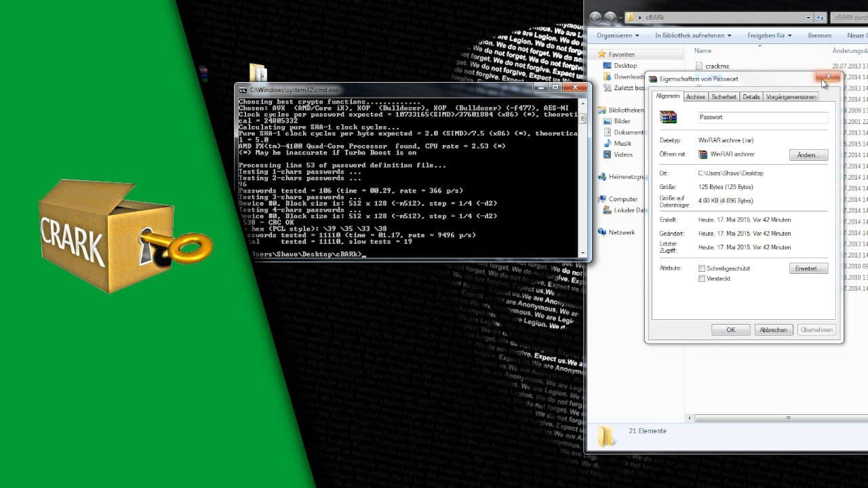Viewport: 868px width, 488px height.
Task: Open In Bibliothek aufnehmen dropdown
Action: (693, 35)
